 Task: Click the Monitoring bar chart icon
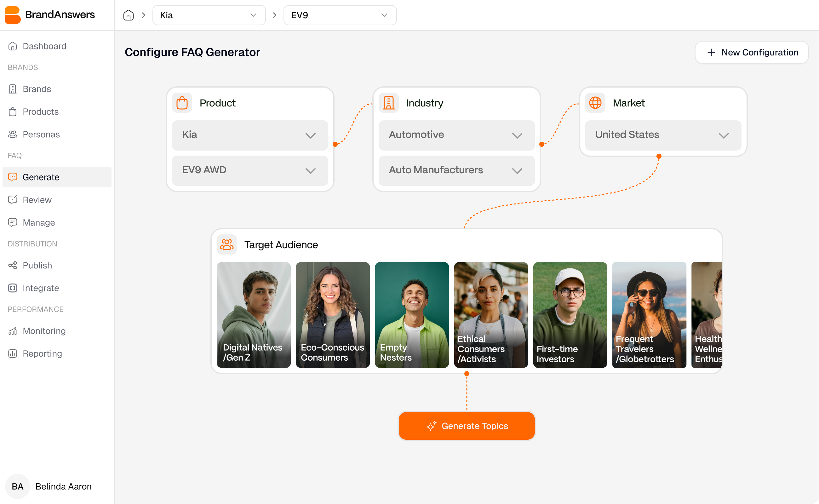point(12,331)
